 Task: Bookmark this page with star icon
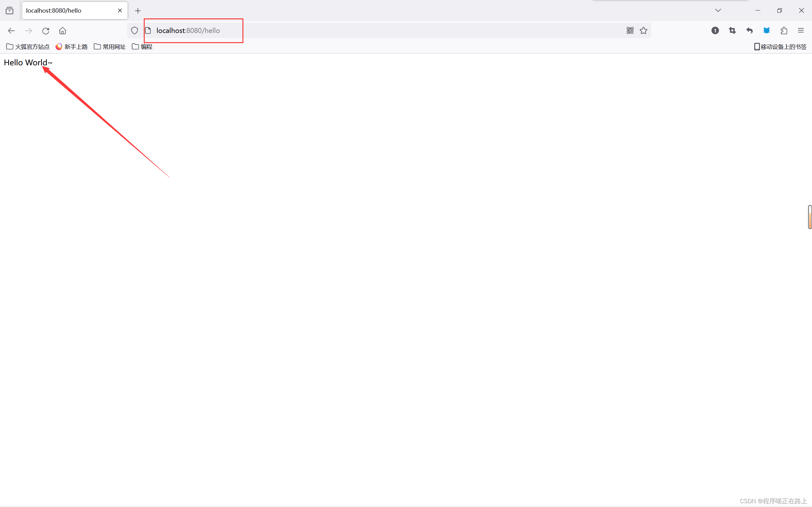click(643, 30)
